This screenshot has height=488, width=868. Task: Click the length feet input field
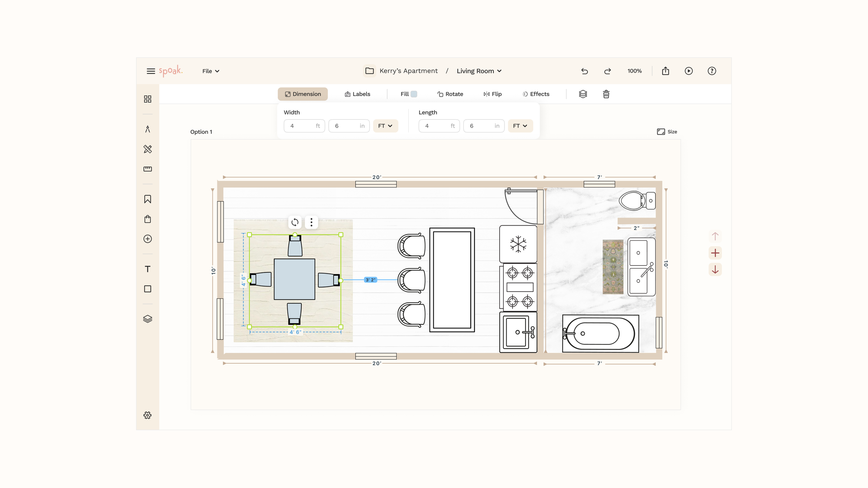(x=439, y=126)
